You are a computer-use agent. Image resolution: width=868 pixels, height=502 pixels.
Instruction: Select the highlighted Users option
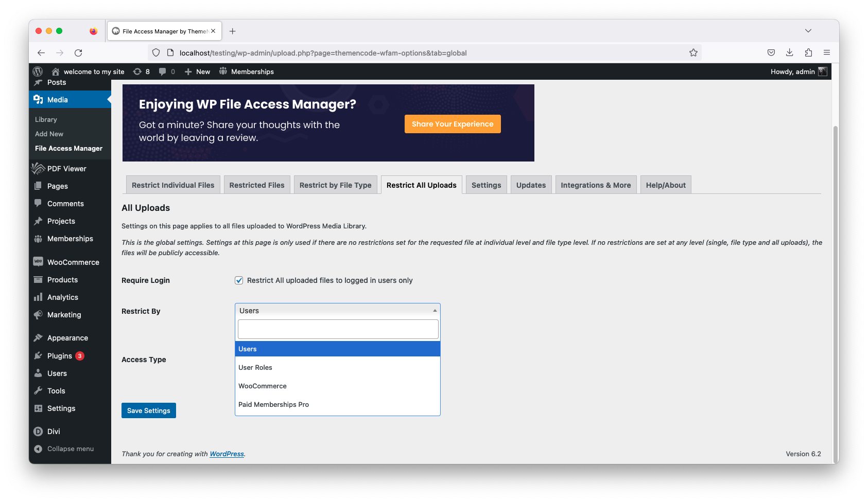click(338, 349)
